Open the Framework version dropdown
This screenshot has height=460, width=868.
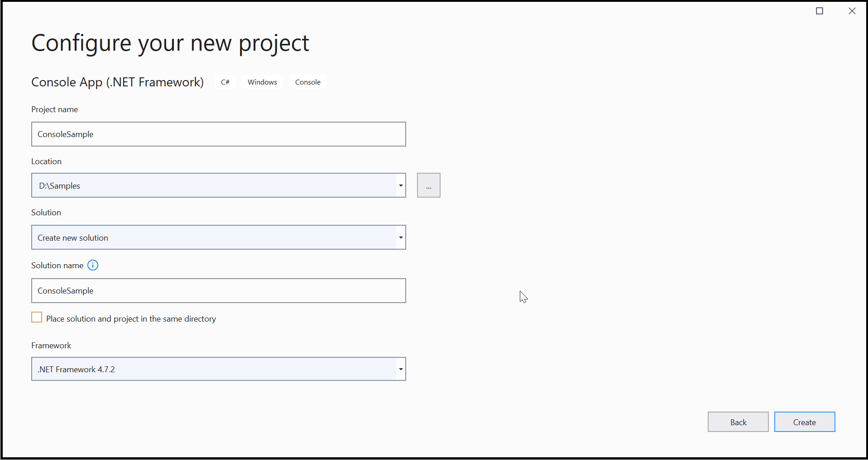pos(400,369)
